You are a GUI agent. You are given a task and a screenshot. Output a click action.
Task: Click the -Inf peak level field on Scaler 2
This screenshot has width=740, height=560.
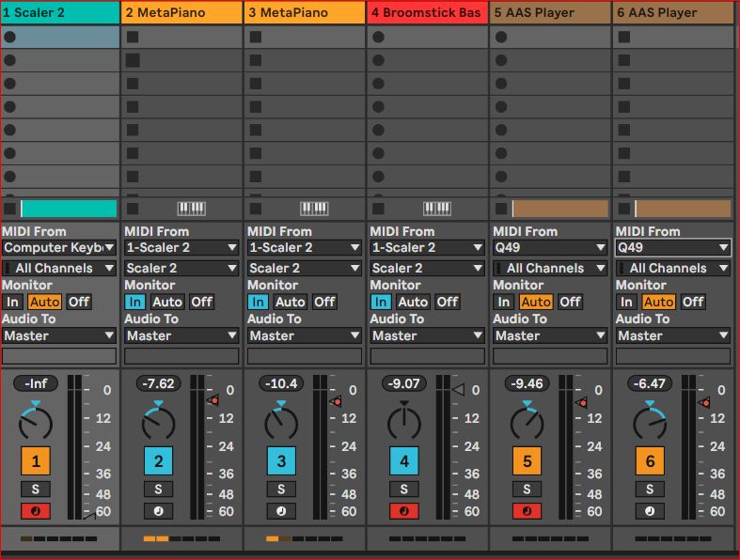click(x=36, y=383)
